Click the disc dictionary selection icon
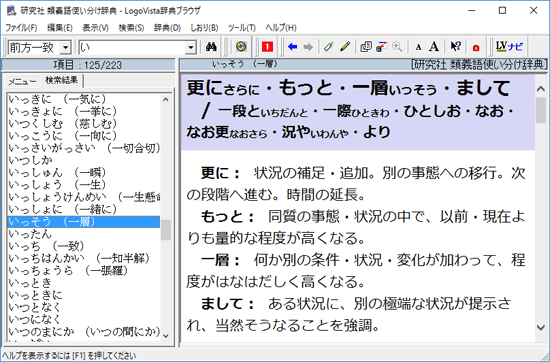Viewport: 550px width, 362px height. click(241, 47)
